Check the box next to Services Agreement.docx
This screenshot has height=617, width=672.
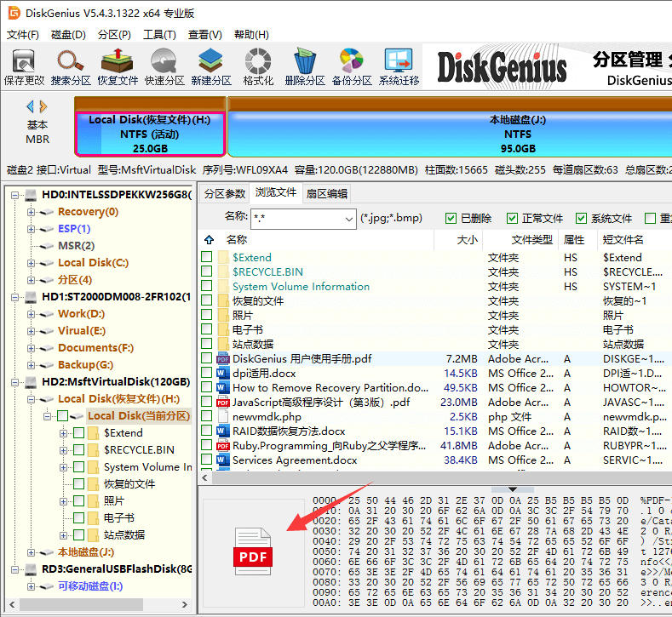tap(207, 460)
